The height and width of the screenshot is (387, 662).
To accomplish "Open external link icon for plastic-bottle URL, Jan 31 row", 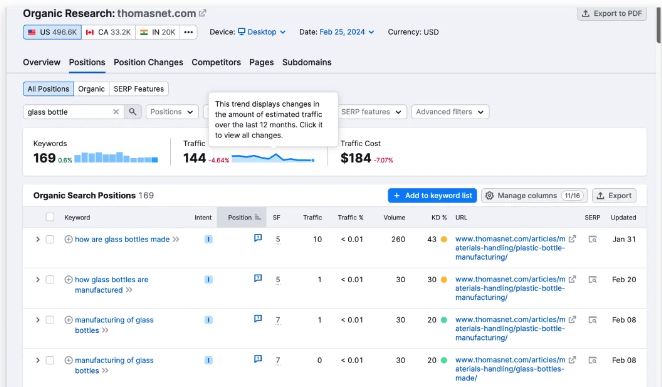I will 572,239.
